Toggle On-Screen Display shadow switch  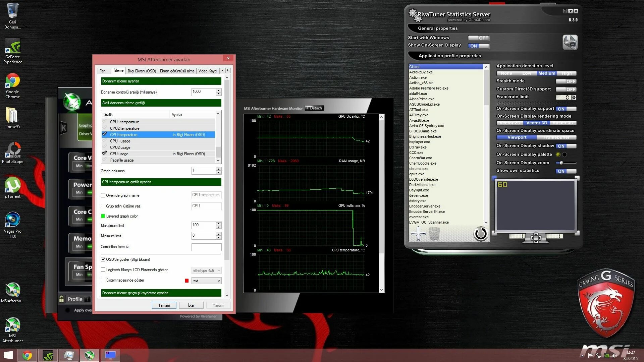(x=566, y=146)
